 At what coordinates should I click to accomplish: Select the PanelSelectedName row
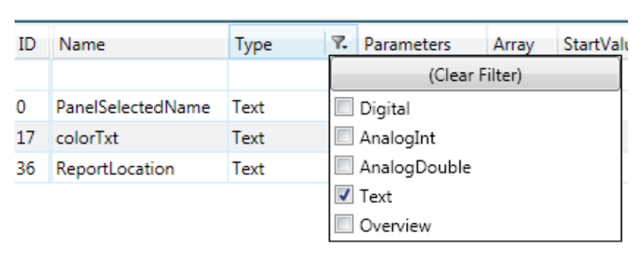click(x=172, y=106)
